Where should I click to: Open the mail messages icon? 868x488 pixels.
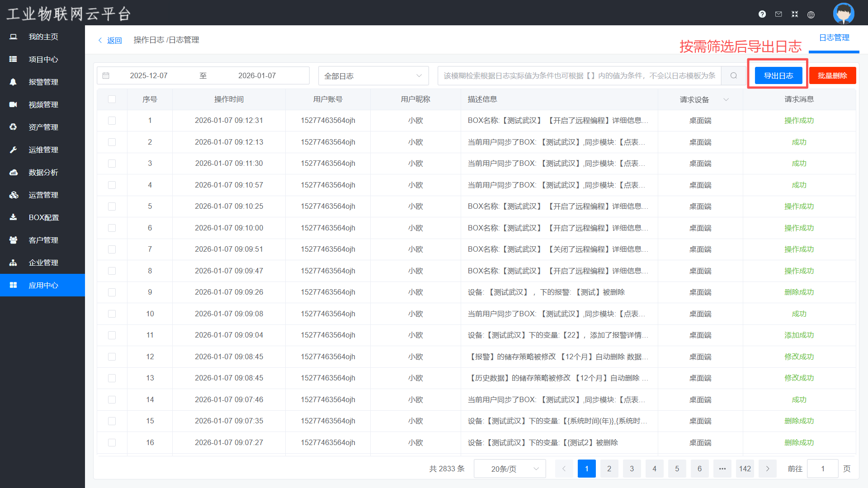tap(778, 14)
